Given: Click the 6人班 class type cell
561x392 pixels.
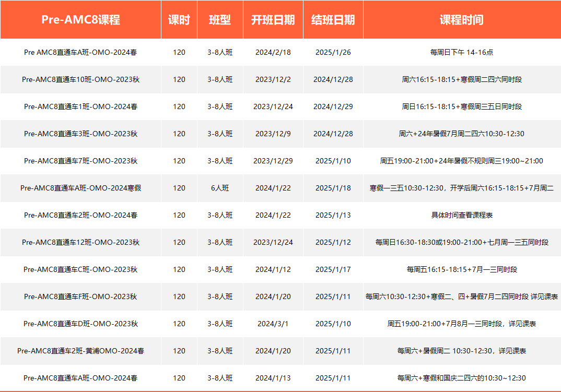Looking at the screenshot, I should 220,188.
